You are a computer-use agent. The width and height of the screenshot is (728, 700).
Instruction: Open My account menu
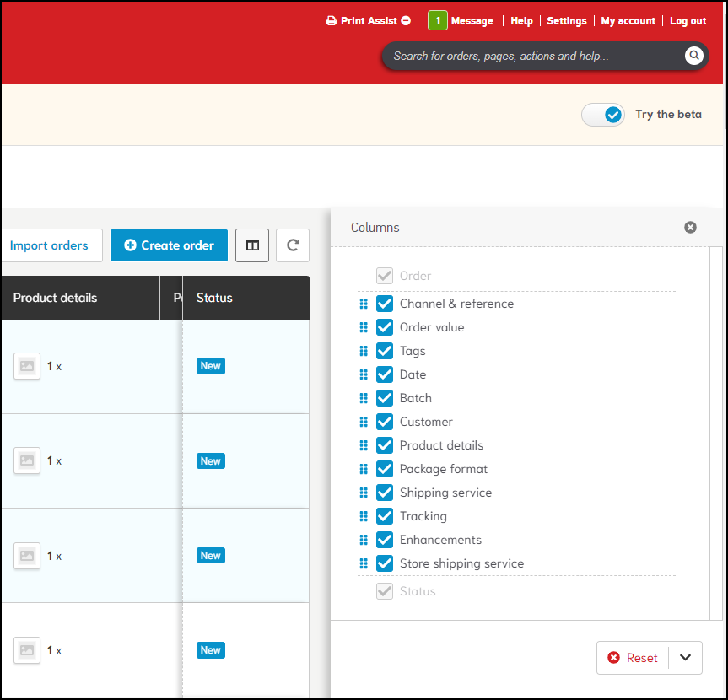tap(628, 21)
